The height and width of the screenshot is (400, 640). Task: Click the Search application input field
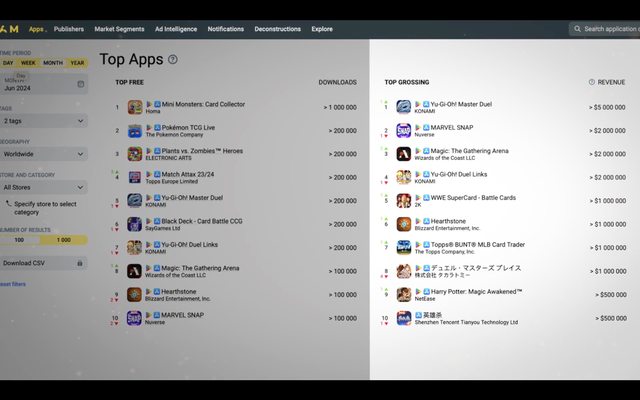604,29
